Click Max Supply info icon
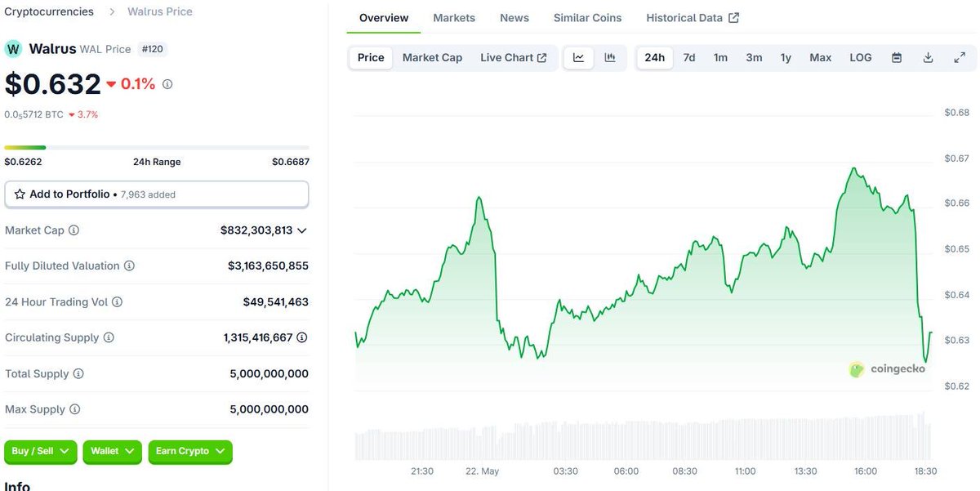980x491 pixels. [75, 409]
